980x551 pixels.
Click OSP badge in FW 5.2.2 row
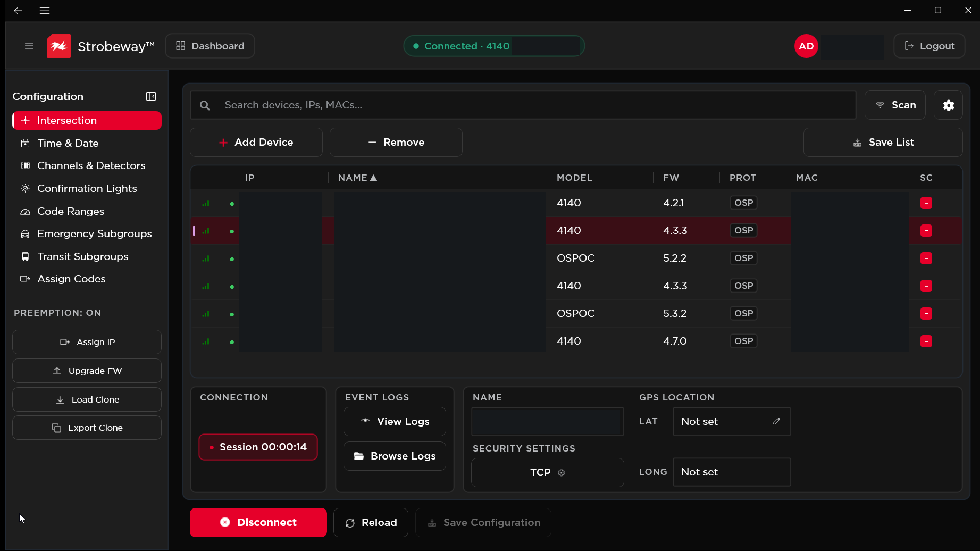(x=743, y=258)
